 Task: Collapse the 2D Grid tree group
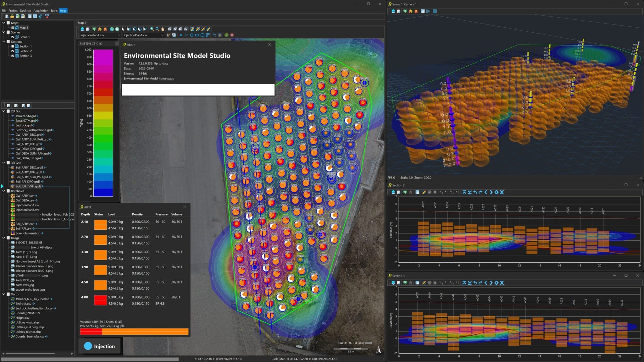click(x=4, y=111)
